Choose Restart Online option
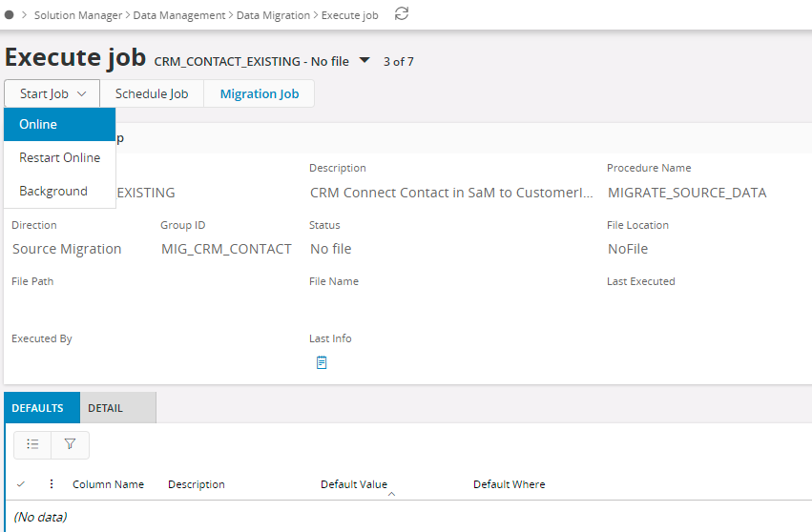 click(59, 157)
